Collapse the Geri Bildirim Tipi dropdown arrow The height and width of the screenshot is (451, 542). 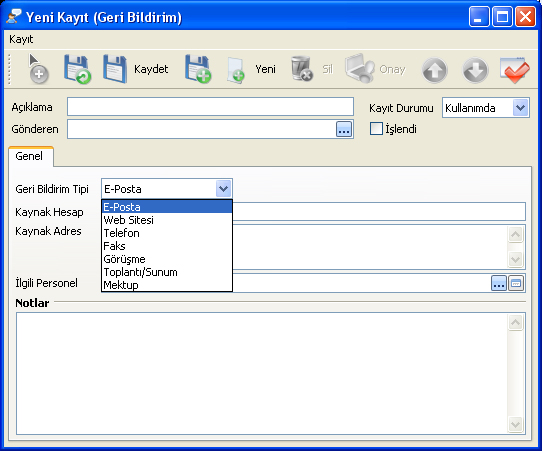tap(223, 189)
